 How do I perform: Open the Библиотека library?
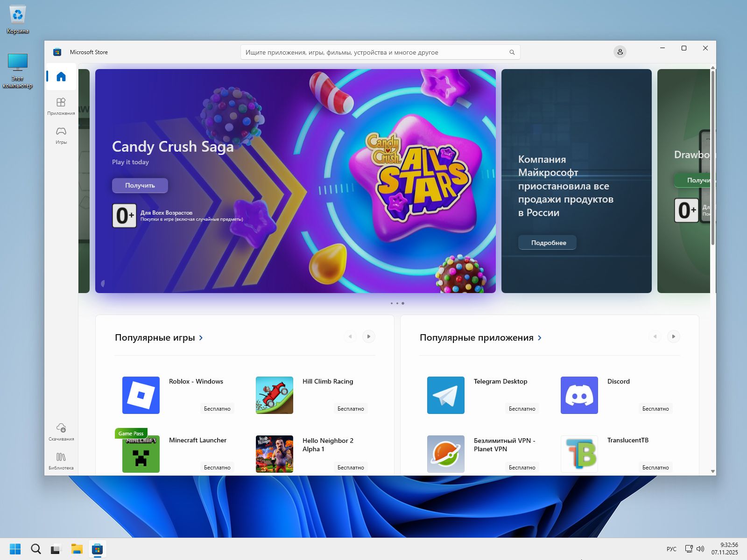[61, 461]
